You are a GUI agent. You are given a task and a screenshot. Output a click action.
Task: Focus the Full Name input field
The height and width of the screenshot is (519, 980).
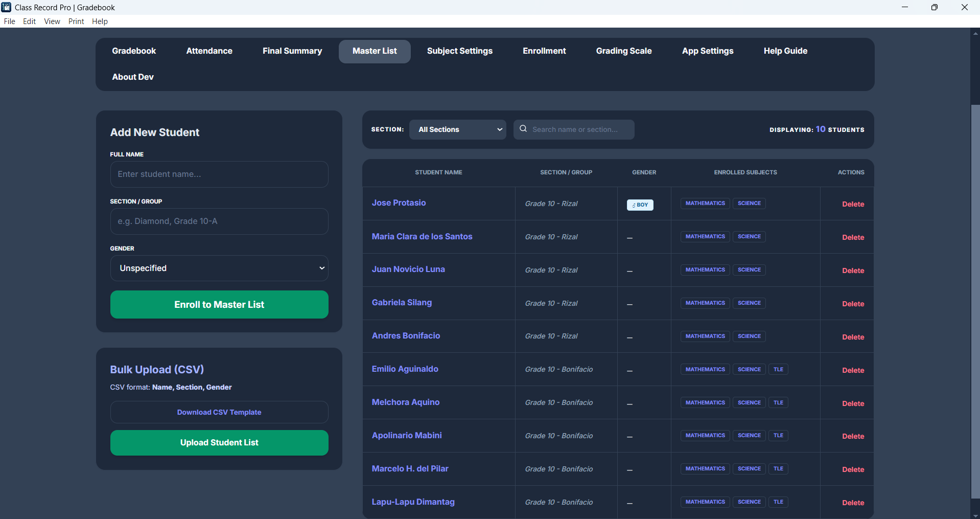(x=219, y=174)
